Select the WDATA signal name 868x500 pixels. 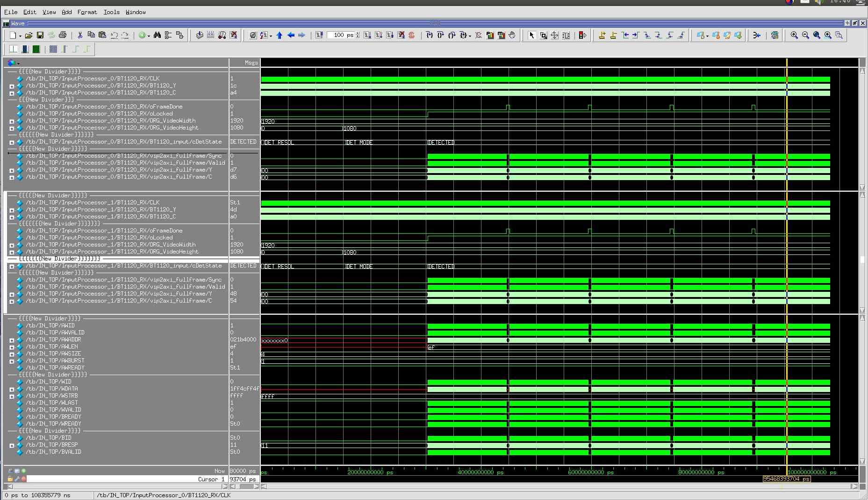(x=51, y=389)
